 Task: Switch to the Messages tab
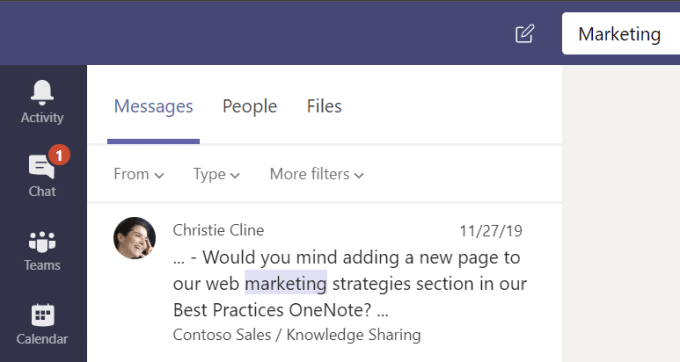coord(154,107)
